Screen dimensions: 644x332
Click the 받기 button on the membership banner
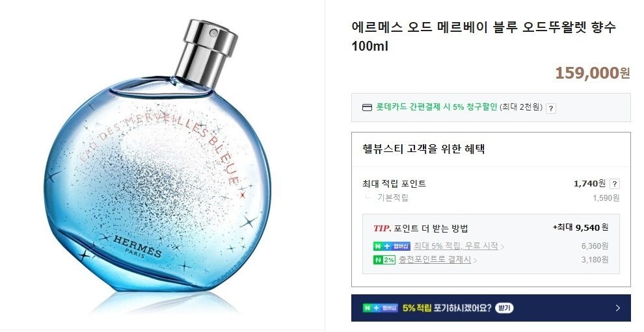(504, 308)
